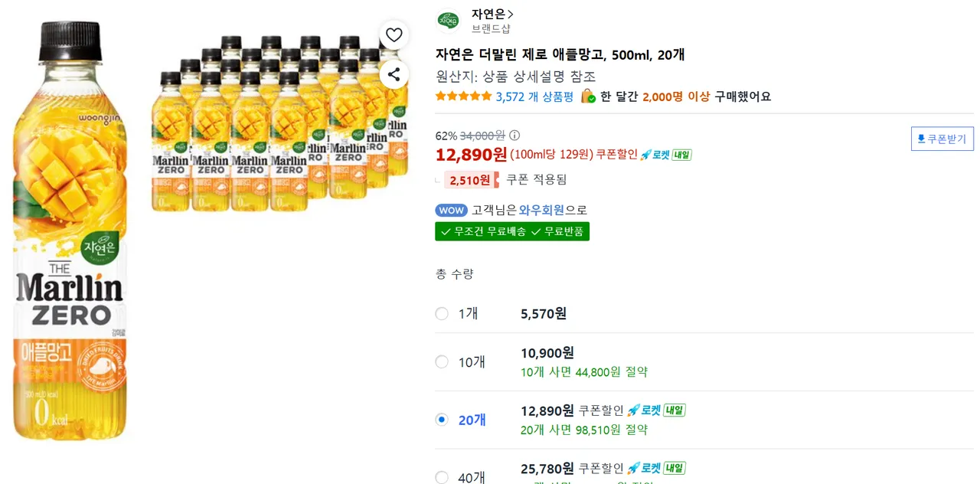Click the share icon
The image size is (980, 484).
click(394, 74)
